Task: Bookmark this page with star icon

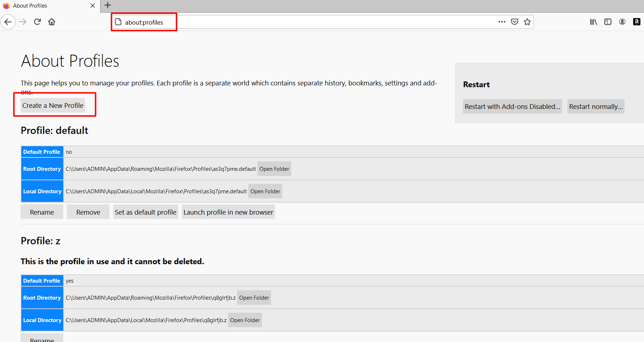Action: 527,22
